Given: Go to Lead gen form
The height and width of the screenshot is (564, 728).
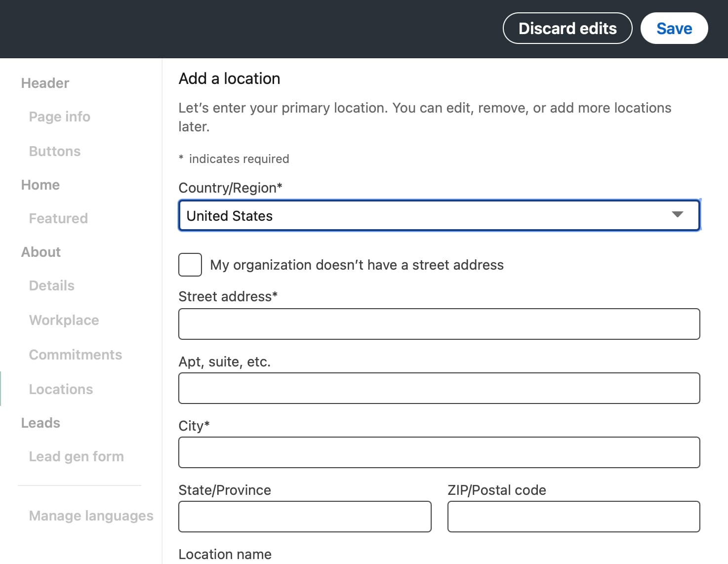Looking at the screenshot, I should 77,456.
